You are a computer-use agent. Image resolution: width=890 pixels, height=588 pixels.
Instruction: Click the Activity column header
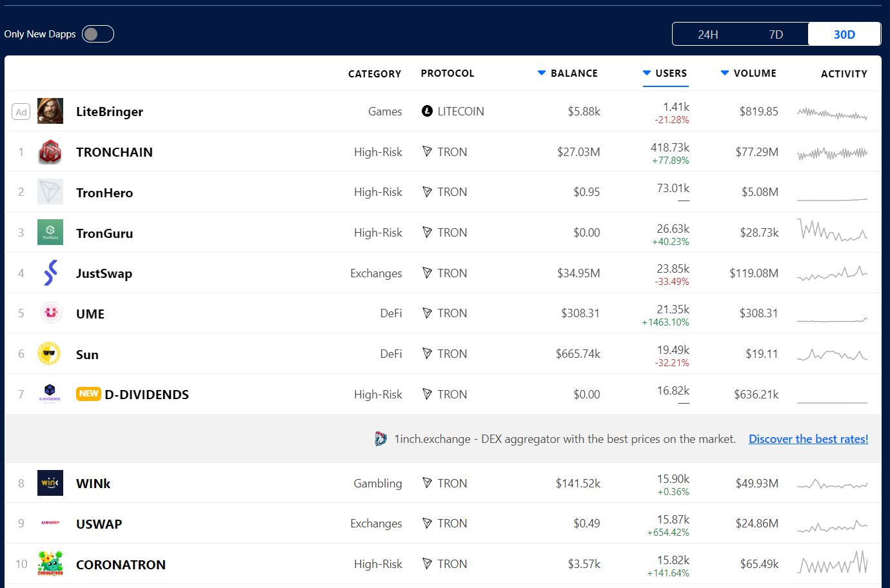(844, 74)
